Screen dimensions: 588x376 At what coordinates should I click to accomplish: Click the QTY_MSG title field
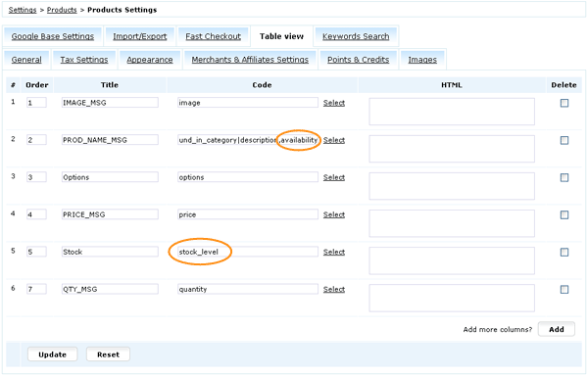click(x=110, y=289)
